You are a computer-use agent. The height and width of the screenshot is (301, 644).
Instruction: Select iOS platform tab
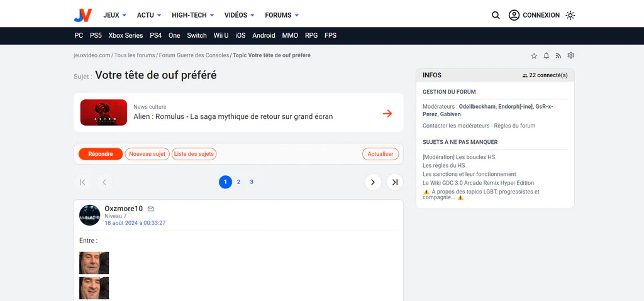pyautogui.click(x=240, y=36)
